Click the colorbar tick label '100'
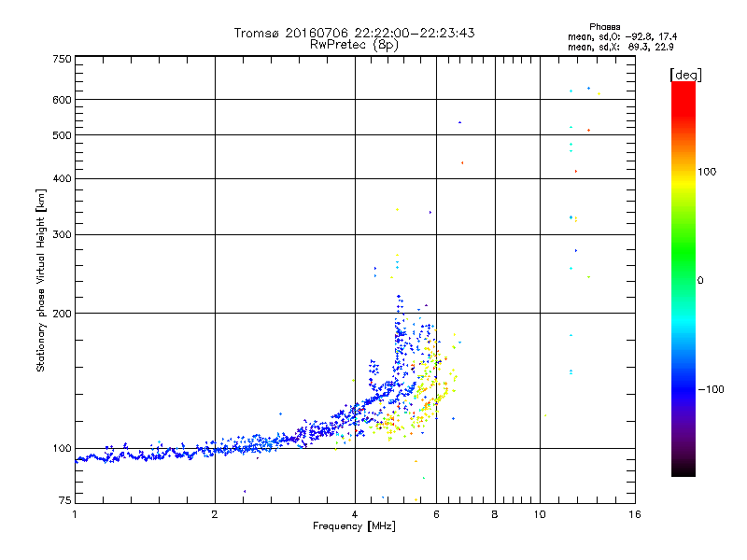 pyautogui.click(x=707, y=172)
